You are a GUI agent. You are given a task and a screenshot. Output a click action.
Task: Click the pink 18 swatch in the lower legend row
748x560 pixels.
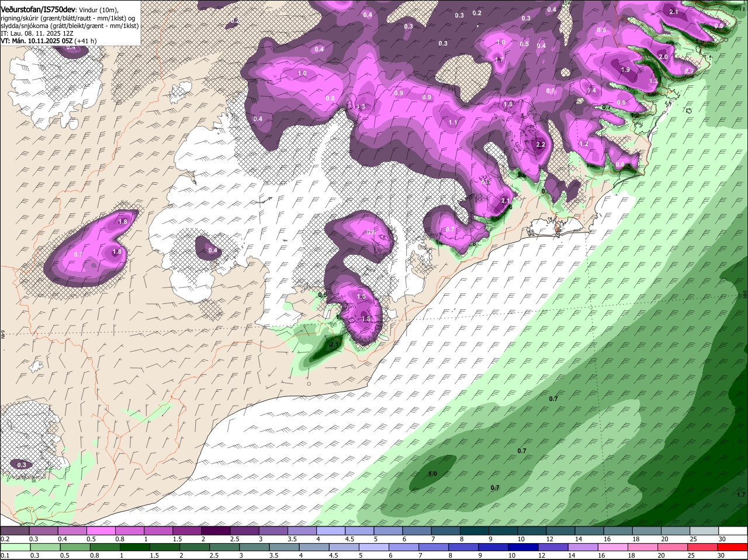pyautogui.click(x=644, y=547)
